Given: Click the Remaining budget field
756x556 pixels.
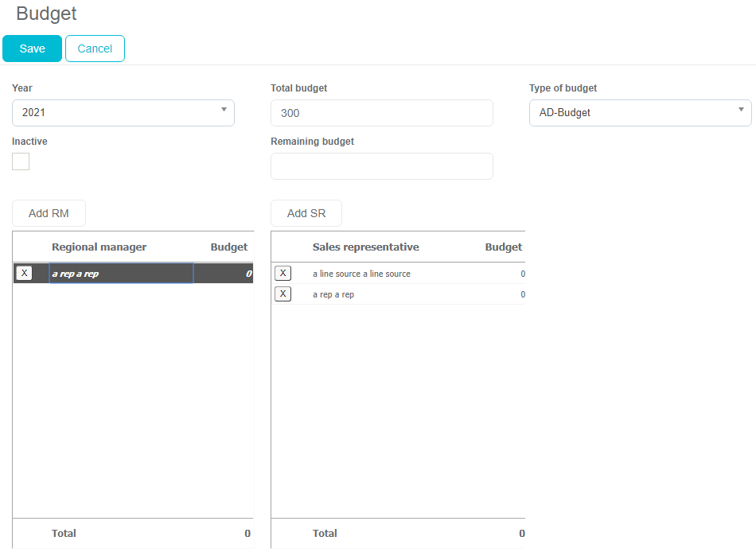Looking at the screenshot, I should (x=381, y=166).
